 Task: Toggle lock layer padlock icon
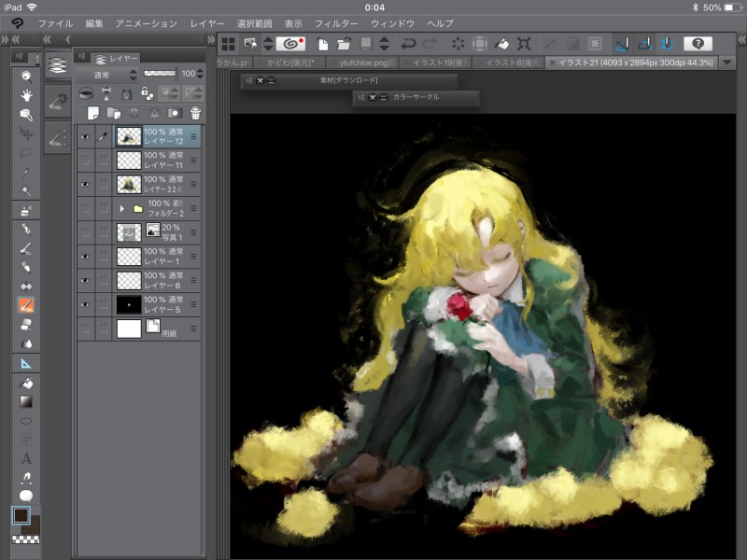[x=126, y=93]
